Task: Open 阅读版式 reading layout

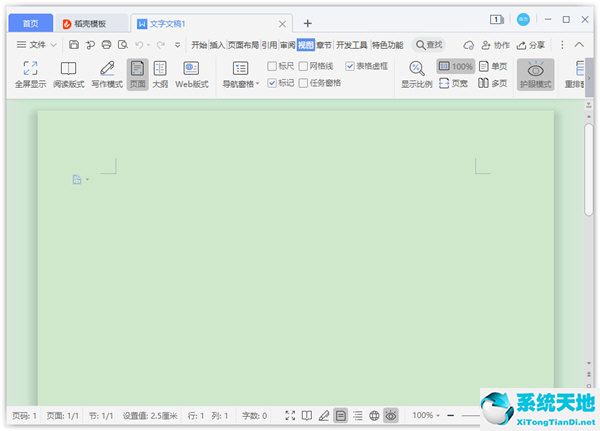Action: coord(68,75)
